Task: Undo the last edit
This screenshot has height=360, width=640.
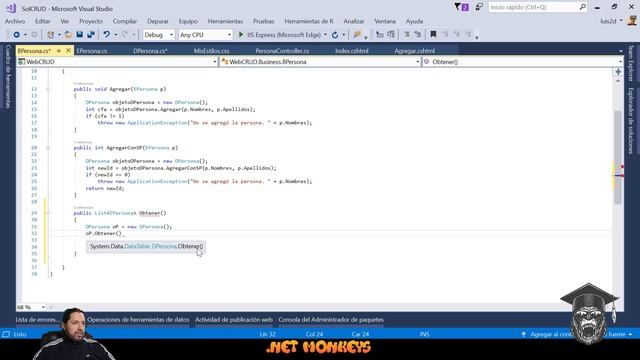Action: [107, 35]
